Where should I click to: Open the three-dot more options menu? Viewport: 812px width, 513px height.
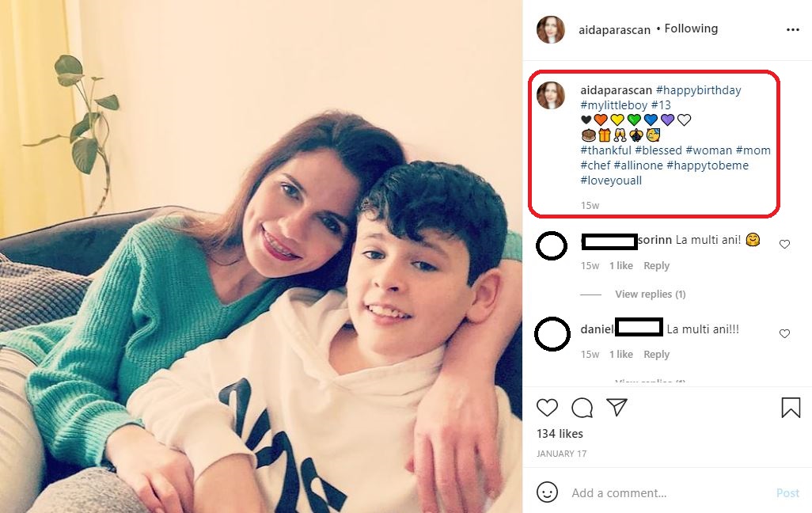(793, 30)
